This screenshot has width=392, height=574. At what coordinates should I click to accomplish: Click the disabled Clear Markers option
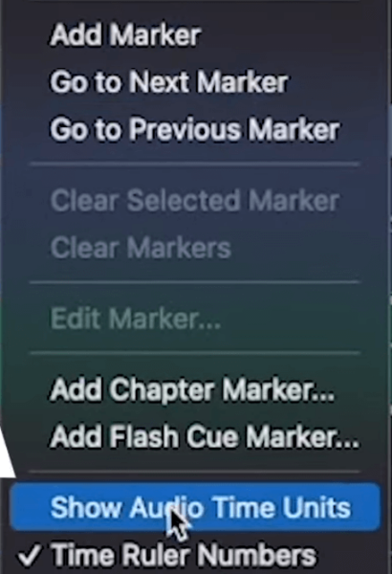[x=196, y=248]
